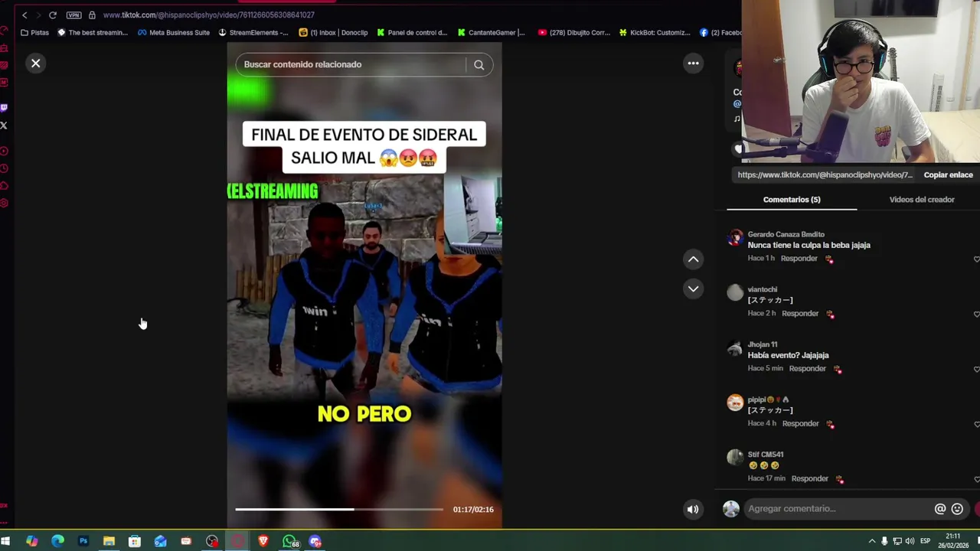Open Brave browser from taskbar
980x551 pixels.
pos(263,541)
